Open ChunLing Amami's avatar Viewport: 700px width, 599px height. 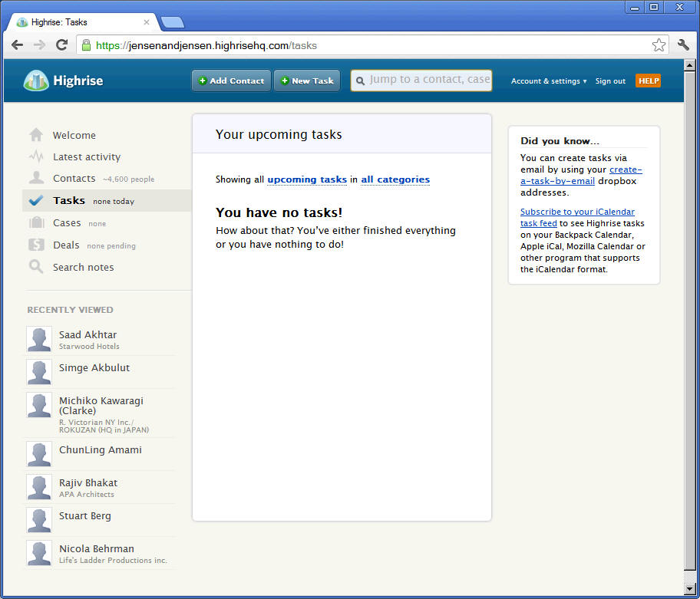[39, 454]
